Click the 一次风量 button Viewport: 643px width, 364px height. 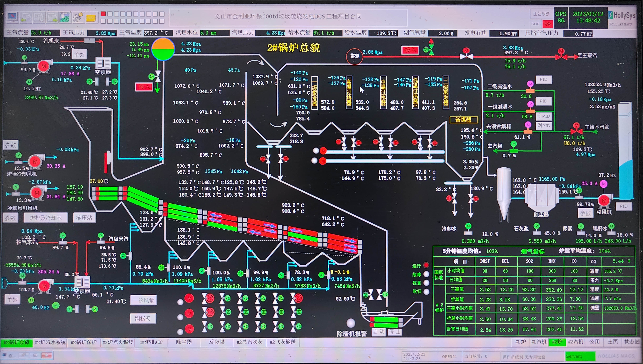click(143, 300)
